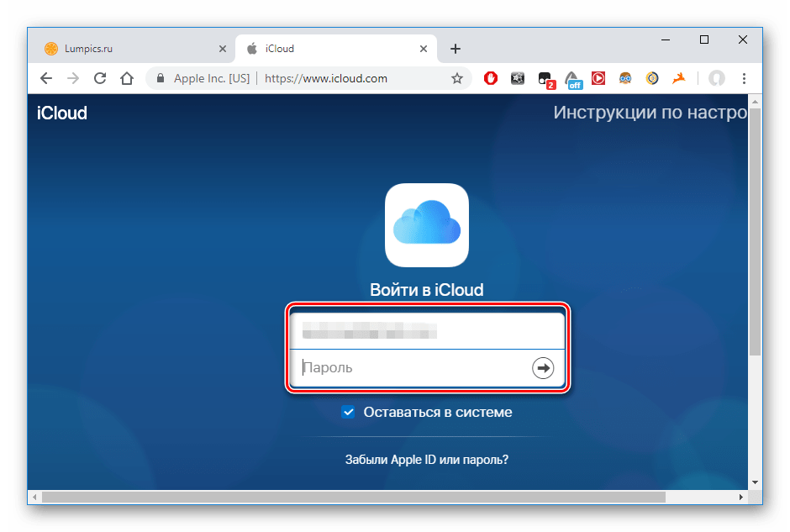Open the Chrome three-dot menu
Viewport: 790px width, 532px height.
point(744,78)
